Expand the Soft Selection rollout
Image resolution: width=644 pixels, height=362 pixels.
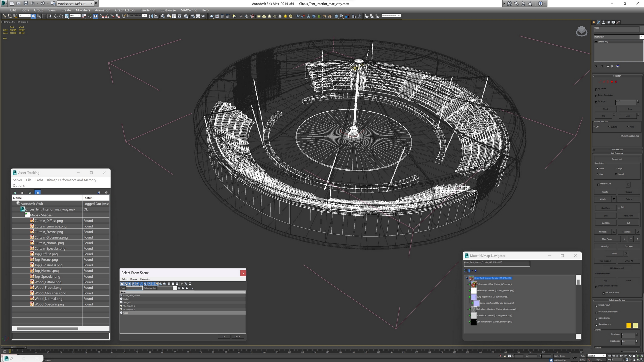617,150
